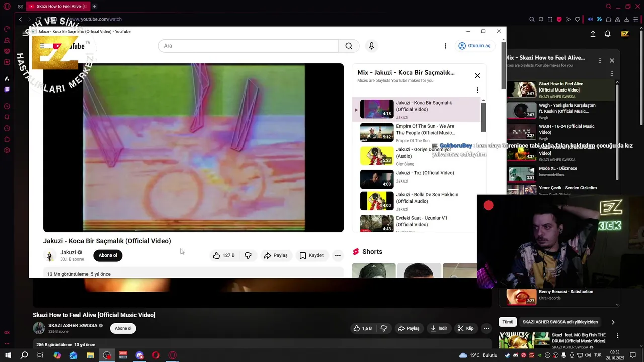Open Opera easy setup menu icon
Image resolution: width=644 pixels, height=362 pixels.
(636, 19)
